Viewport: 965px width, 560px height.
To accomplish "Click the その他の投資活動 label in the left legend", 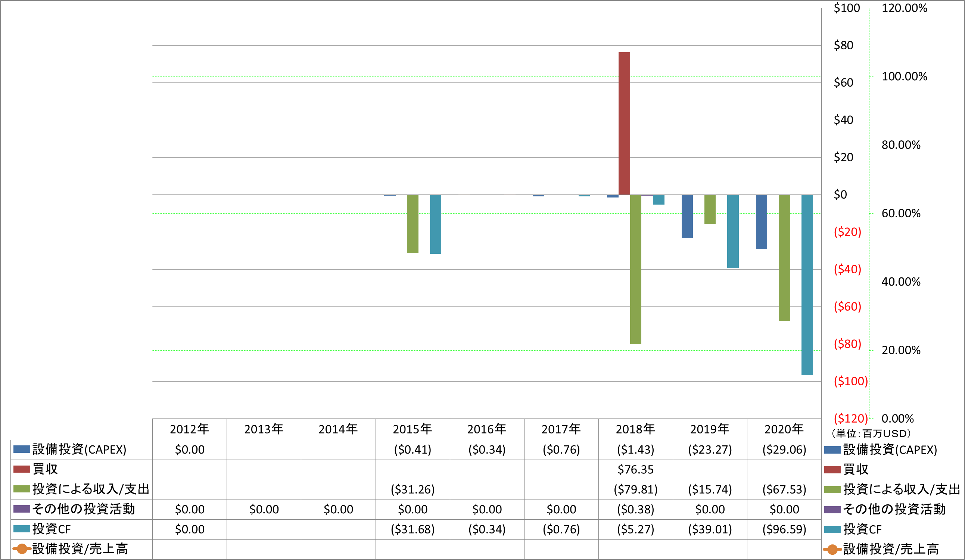I will point(84,510).
